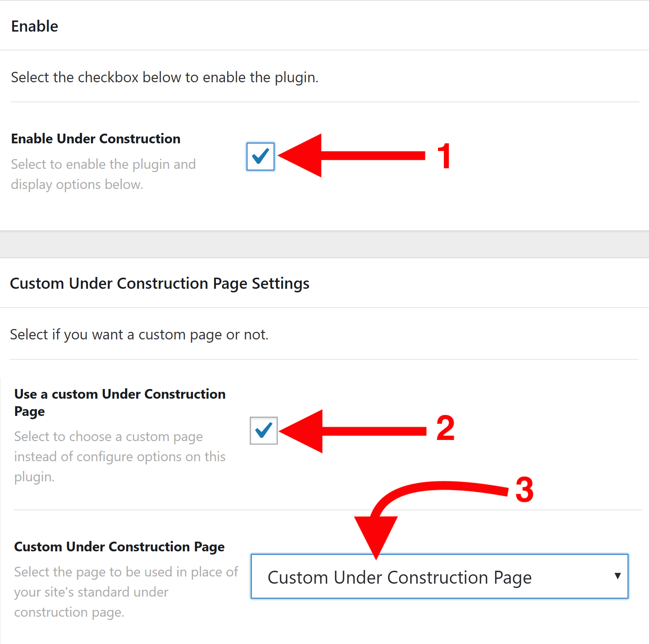The image size is (649, 644).
Task: Click the Enable section header
Action: [x=34, y=26]
